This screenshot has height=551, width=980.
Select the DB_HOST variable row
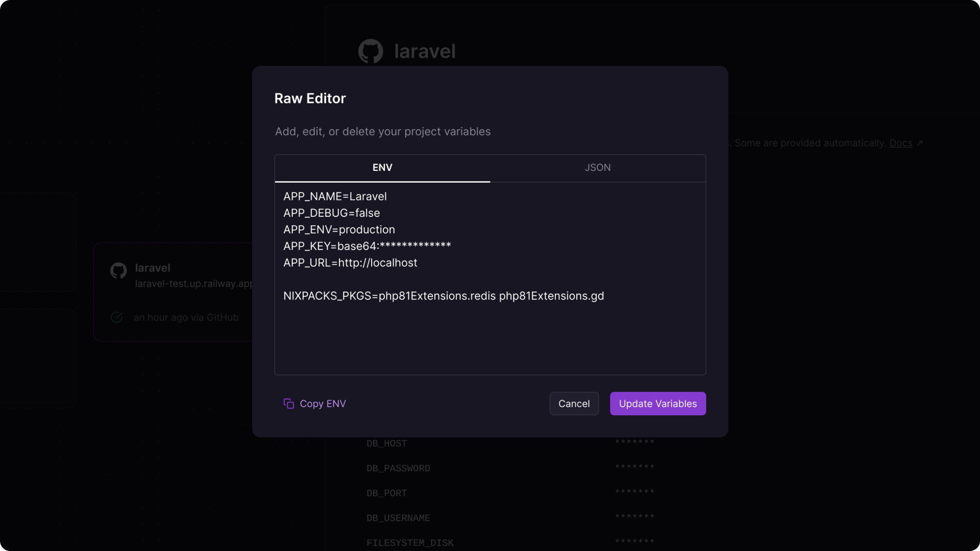click(510, 443)
